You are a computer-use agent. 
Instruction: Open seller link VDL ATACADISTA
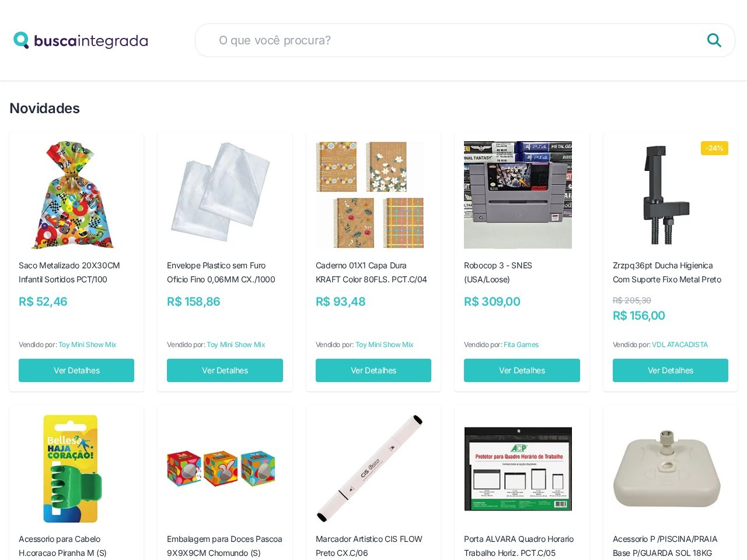[x=680, y=345]
